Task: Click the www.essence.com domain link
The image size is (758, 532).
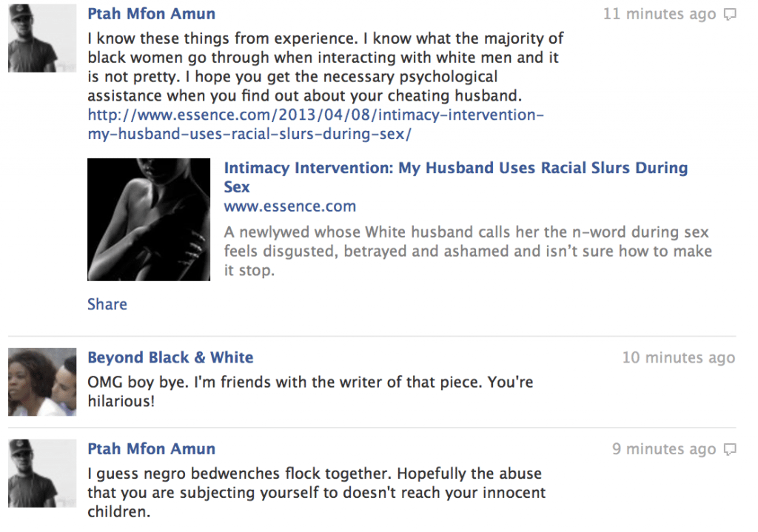Action: pyautogui.click(x=289, y=206)
